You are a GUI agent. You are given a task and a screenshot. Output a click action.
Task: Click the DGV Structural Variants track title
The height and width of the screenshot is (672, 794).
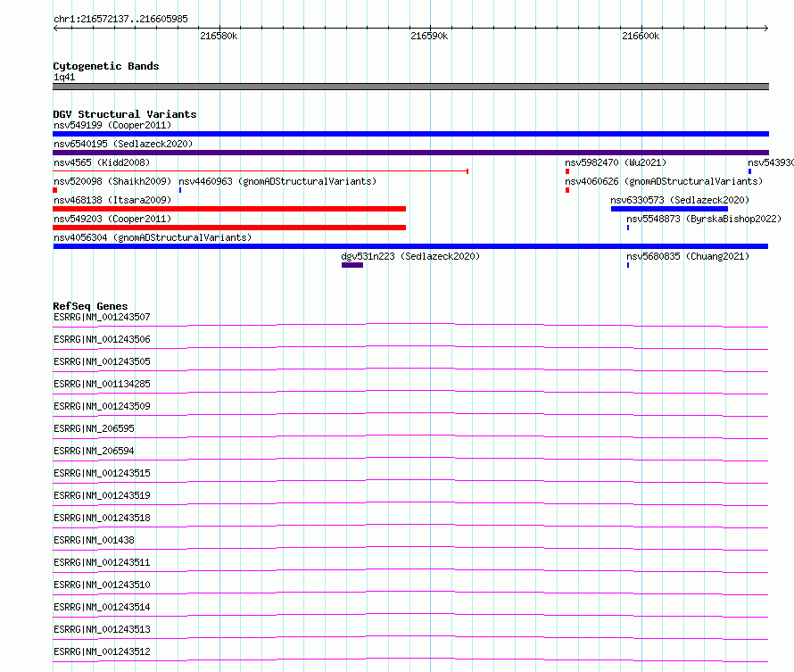[x=125, y=114]
